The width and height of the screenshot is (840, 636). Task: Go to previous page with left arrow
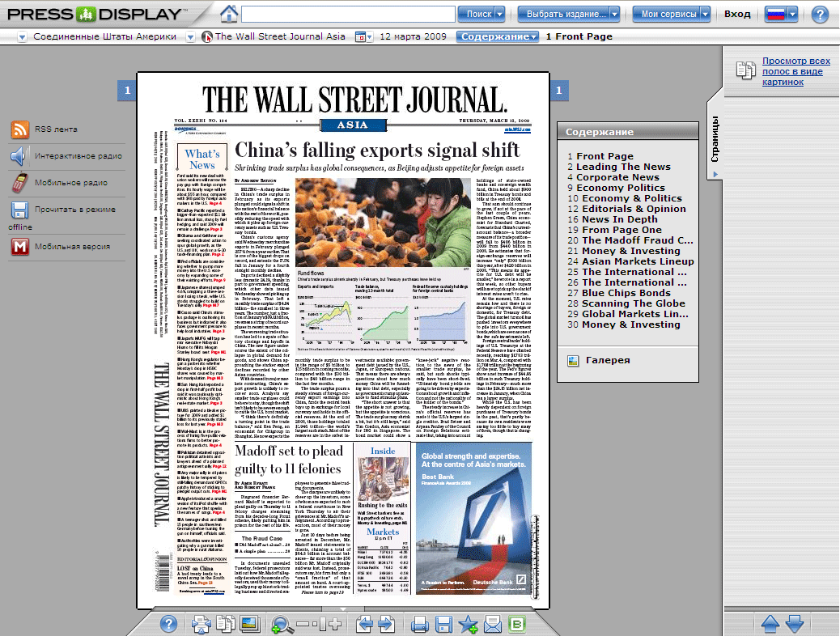pyautogui.click(x=365, y=623)
